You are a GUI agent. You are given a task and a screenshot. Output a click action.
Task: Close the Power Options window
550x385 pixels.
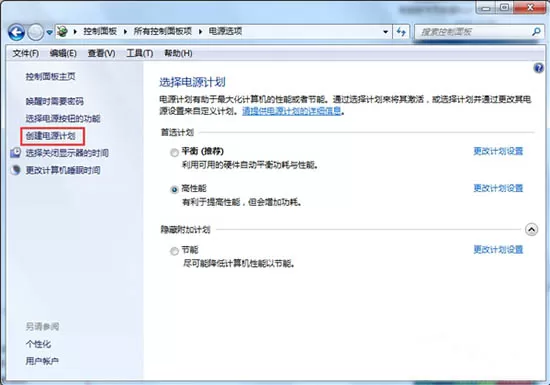tap(530, 7)
